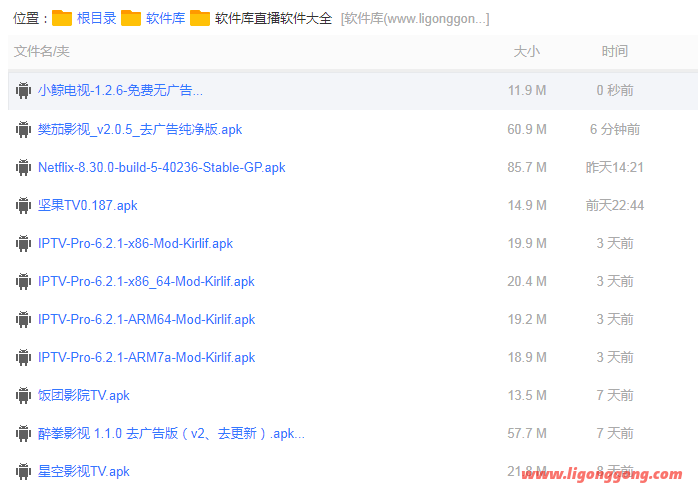
Task: Click Android icon beside IPTV-Pro x86-Mod-Kirlif apk
Action: coord(23,243)
